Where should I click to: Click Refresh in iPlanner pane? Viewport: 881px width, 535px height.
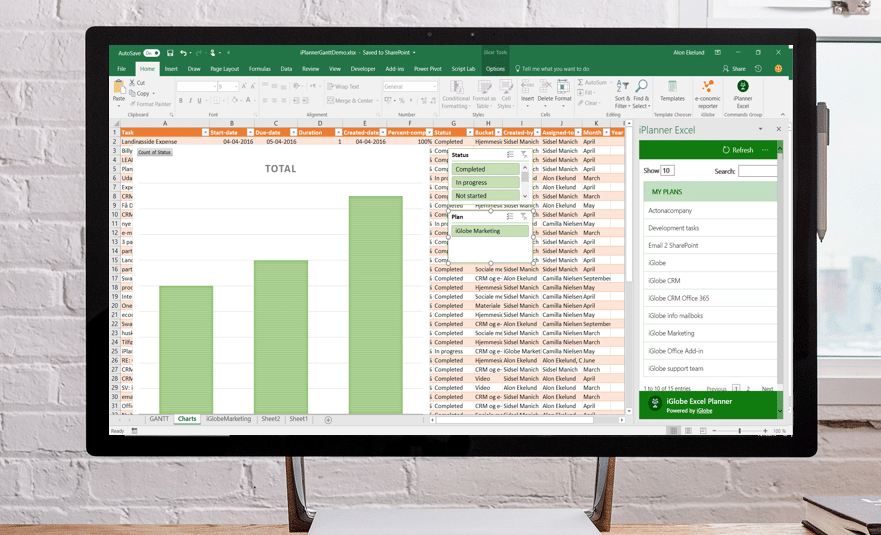(738, 150)
